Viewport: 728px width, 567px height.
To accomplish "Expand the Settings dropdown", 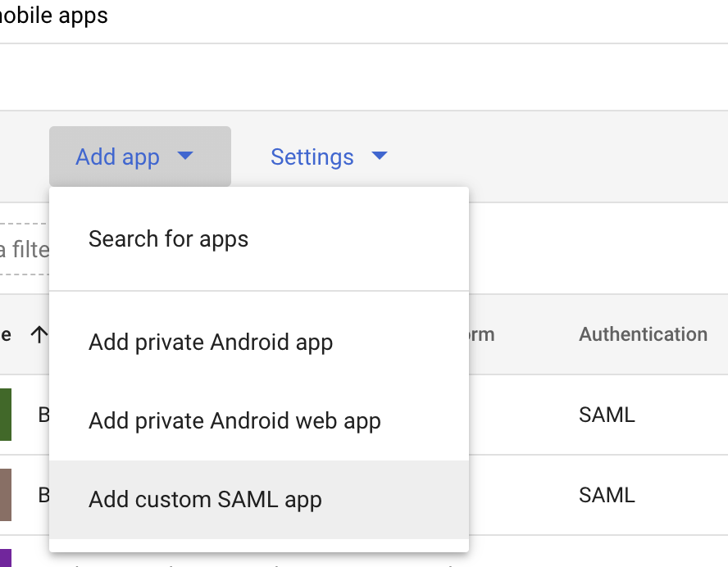I will pos(329,156).
